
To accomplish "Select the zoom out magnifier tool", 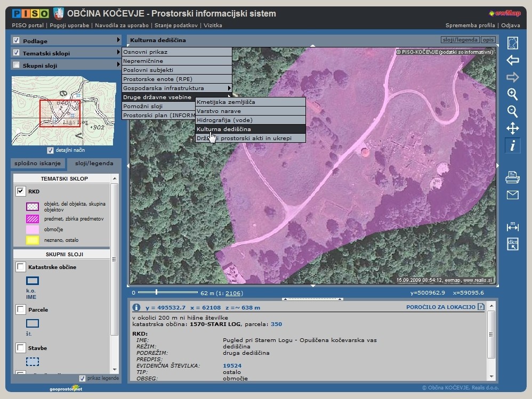I will point(512,111).
